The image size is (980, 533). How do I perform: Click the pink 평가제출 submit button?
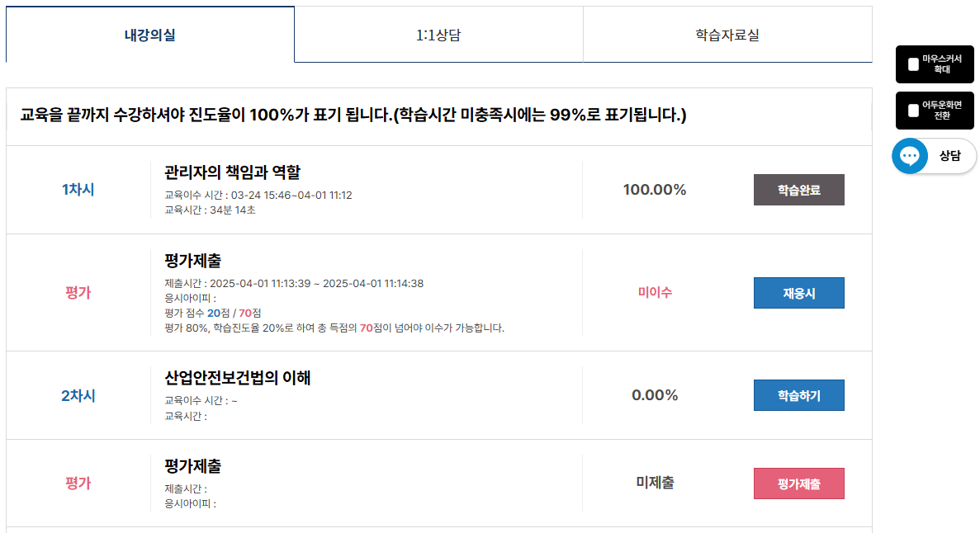(x=798, y=483)
